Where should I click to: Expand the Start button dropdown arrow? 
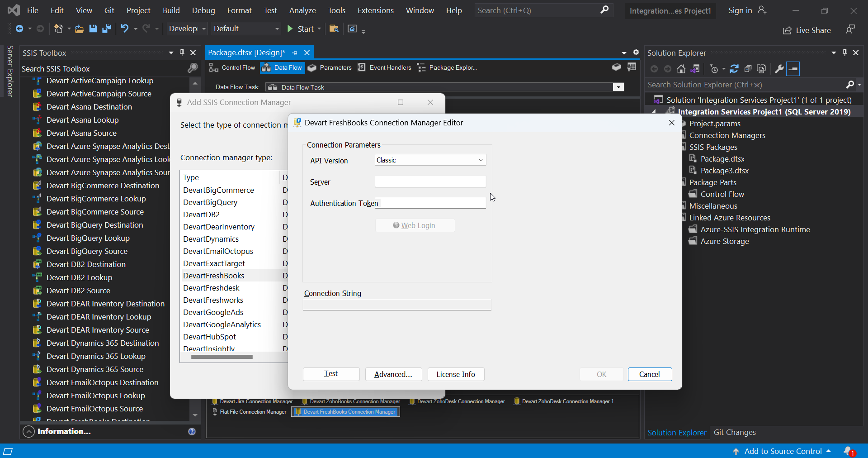(x=319, y=29)
